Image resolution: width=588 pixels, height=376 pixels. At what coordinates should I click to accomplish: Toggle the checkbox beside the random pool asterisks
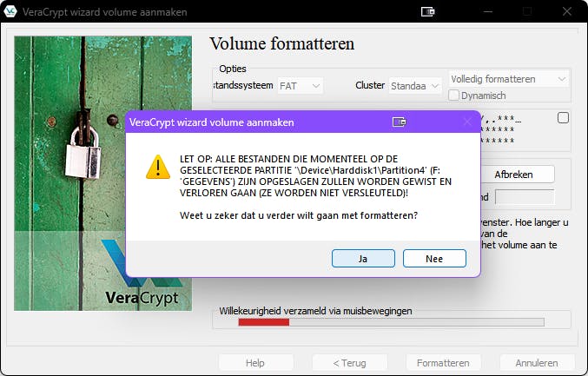[563, 118]
